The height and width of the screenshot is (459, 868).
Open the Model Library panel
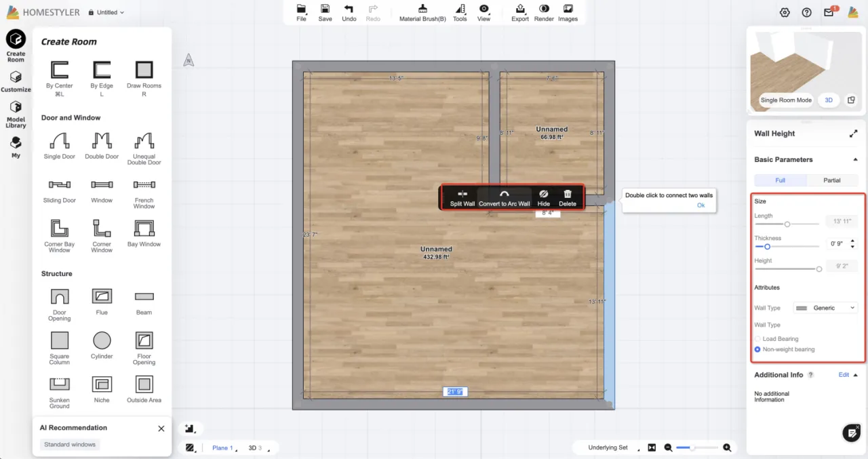tap(16, 114)
